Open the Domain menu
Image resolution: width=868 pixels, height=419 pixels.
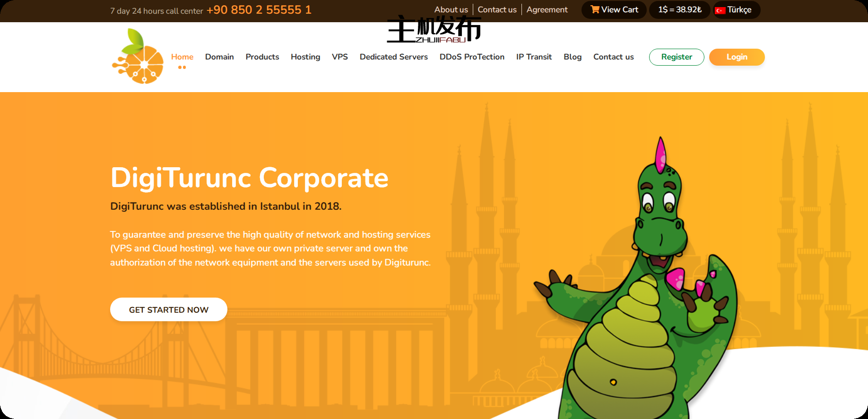point(219,57)
